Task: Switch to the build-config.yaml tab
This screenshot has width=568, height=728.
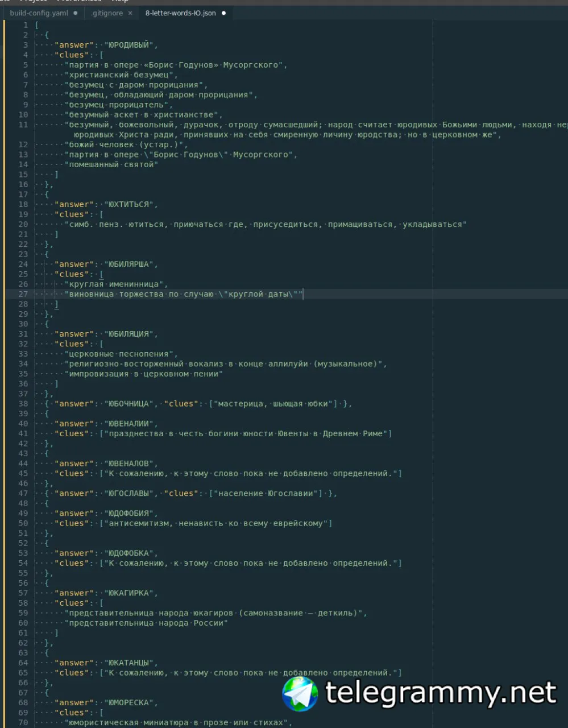Action: [39, 13]
